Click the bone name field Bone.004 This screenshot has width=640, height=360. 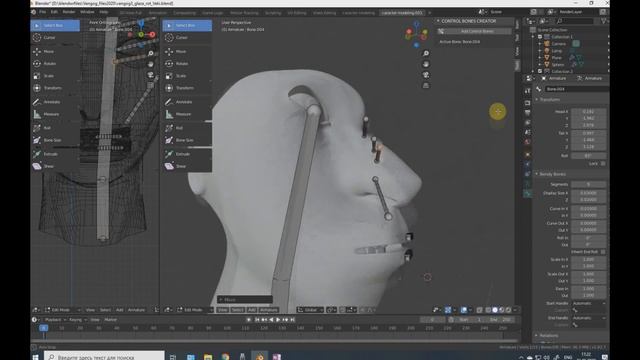tap(576, 89)
